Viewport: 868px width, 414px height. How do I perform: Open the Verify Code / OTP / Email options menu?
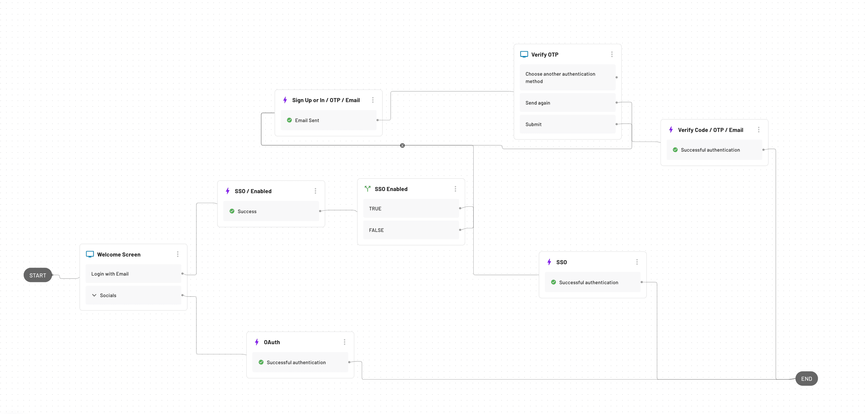759,130
